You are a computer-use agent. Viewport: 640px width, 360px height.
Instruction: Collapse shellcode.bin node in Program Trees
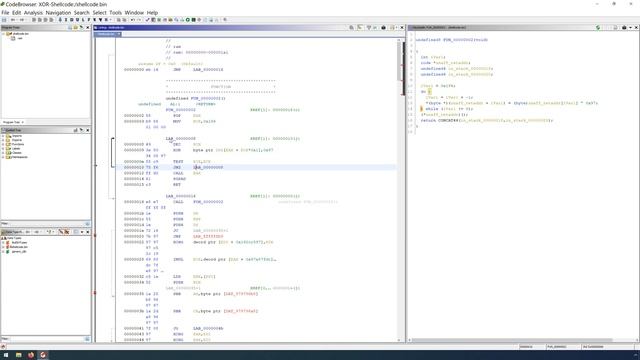(3, 33)
